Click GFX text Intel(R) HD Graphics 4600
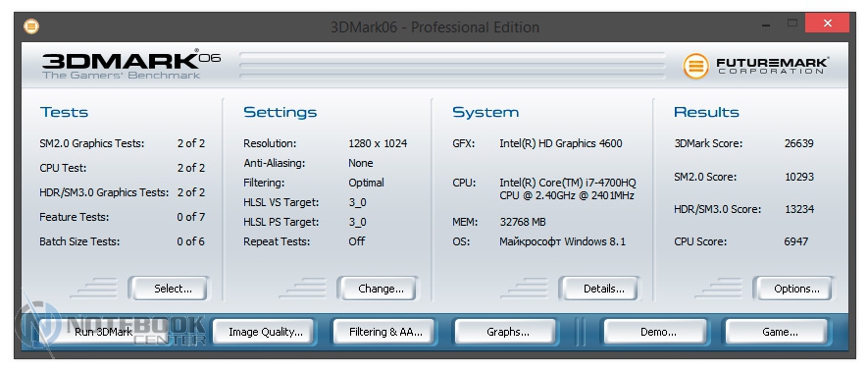This screenshot has width=868, height=371. click(x=561, y=143)
